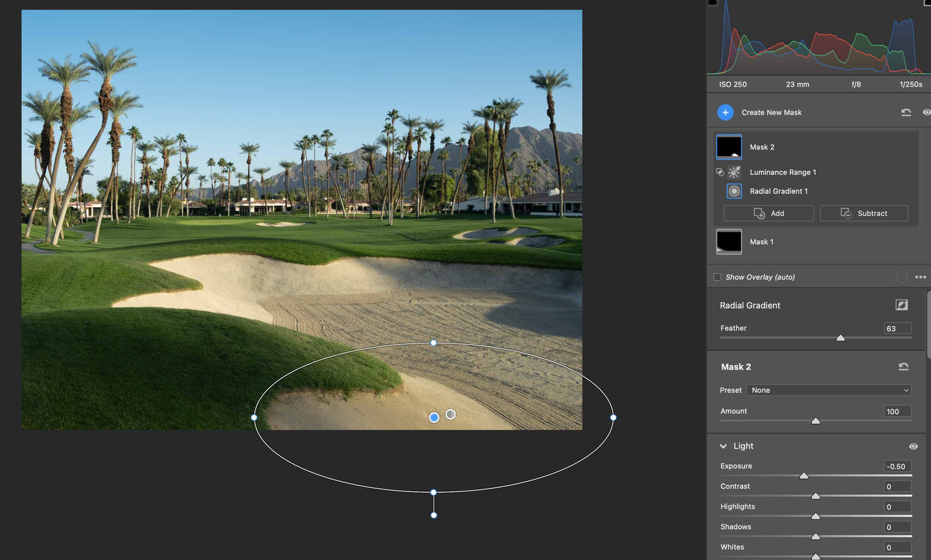This screenshot has width=931, height=560.
Task: Click the overlay color circle next to Show Overlay
Action: coord(901,277)
